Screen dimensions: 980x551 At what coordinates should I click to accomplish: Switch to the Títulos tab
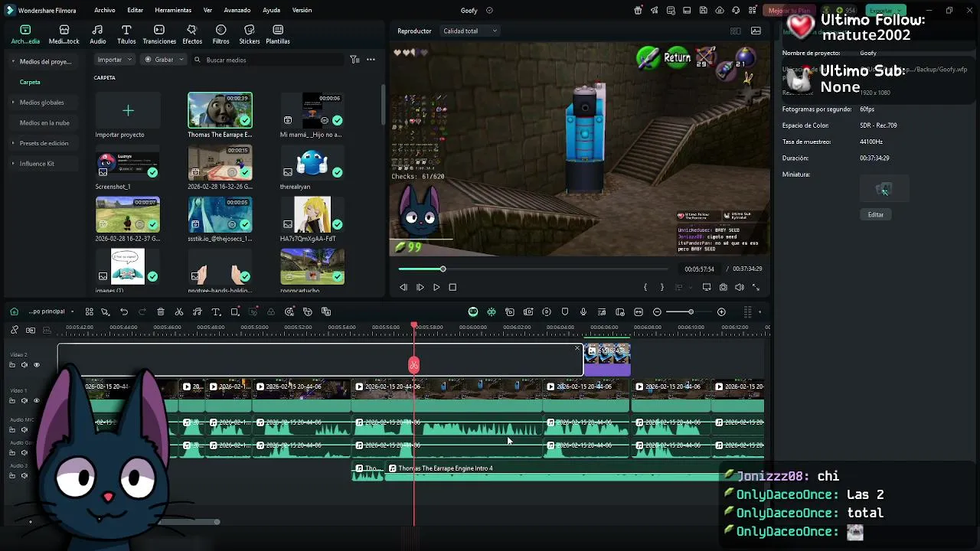(x=126, y=34)
